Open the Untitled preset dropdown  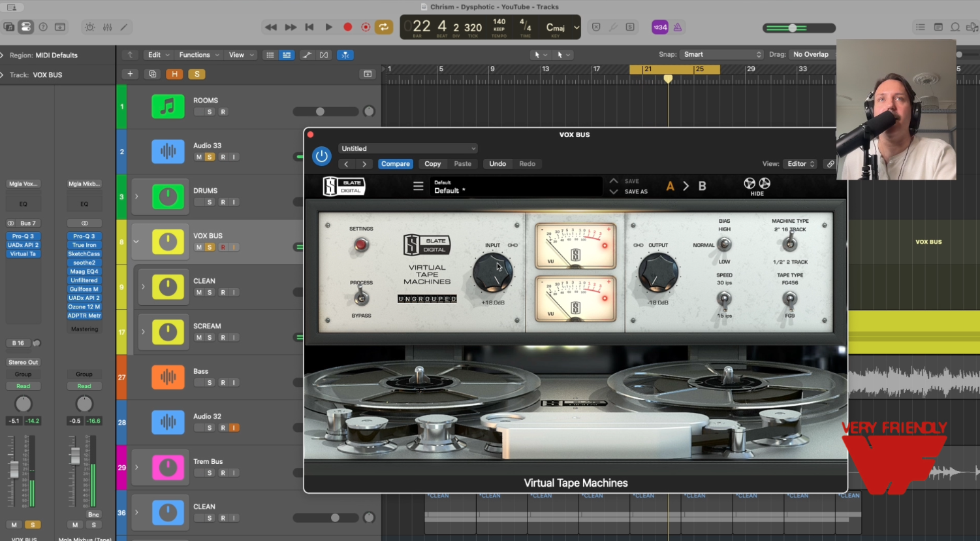coord(408,148)
